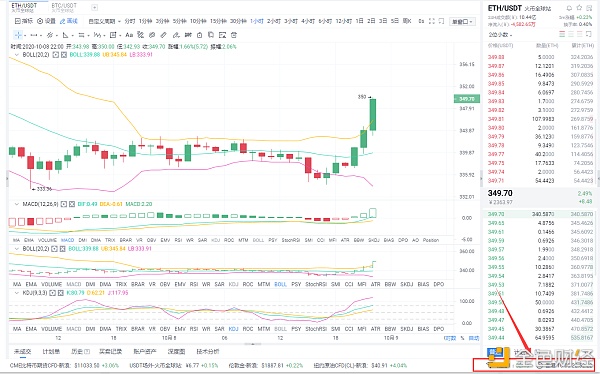The width and height of the screenshot is (600, 374).
Task: Select the 4小时 timeframe
Action: click(308, 21)
